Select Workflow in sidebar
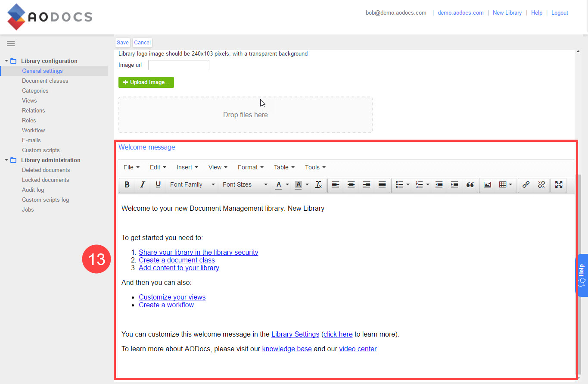588x384 pixels. coord(34,130)
